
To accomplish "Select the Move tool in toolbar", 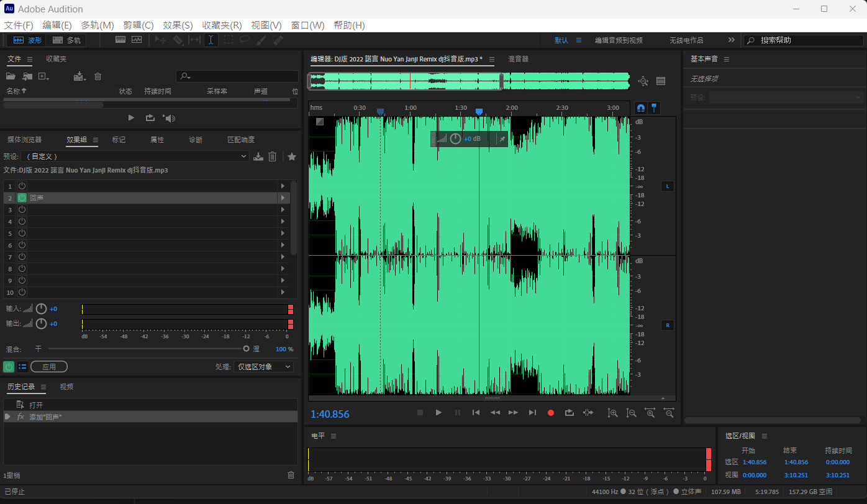I will 160,40.
